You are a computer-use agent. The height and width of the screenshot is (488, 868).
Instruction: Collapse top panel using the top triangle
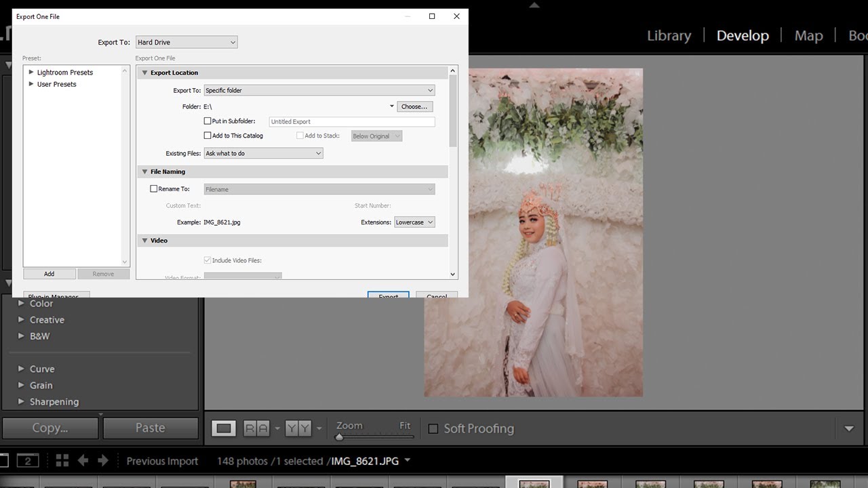pyautogui.click(x=534, y=5)
